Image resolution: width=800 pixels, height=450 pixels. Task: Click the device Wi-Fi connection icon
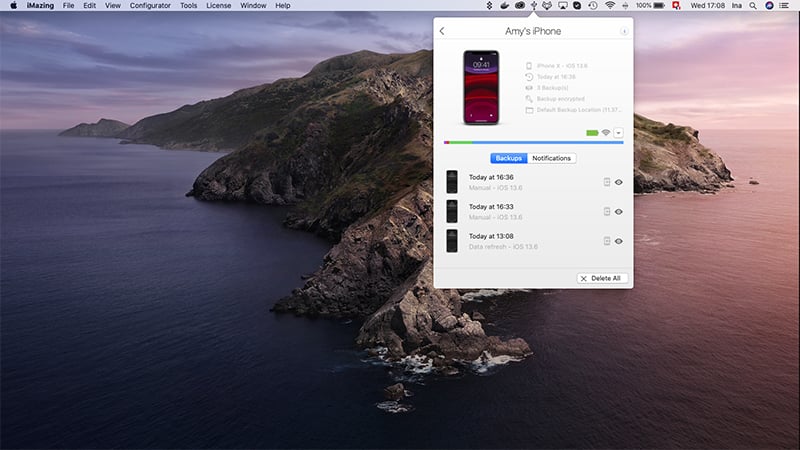[x=606, y=133]
